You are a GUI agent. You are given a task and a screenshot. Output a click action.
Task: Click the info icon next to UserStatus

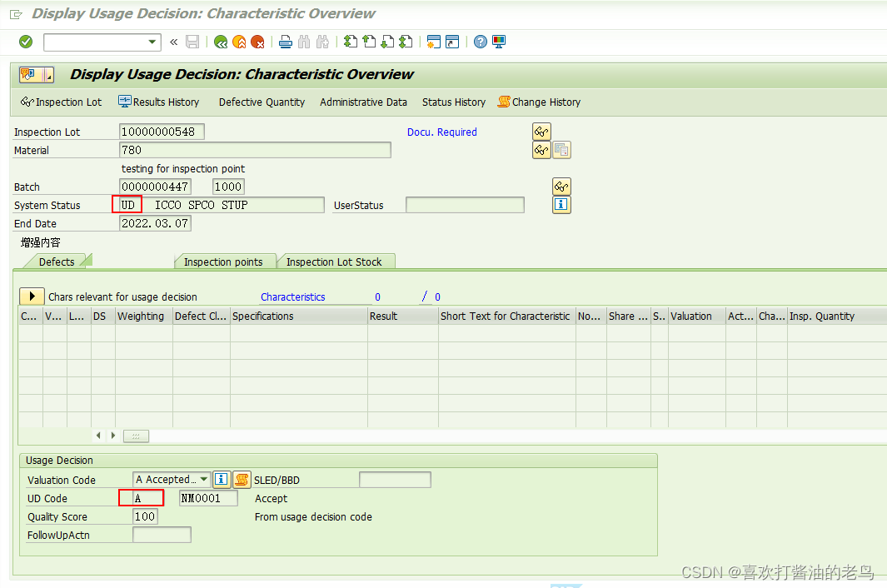point(561,204)
